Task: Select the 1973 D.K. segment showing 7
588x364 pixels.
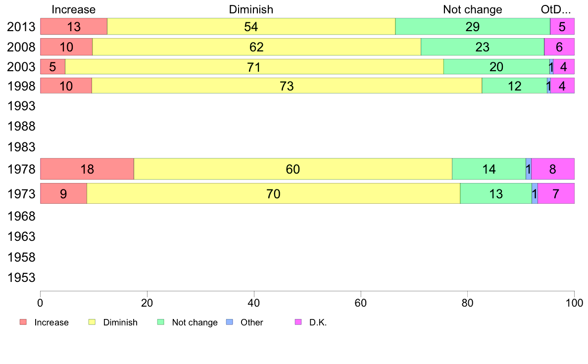Action: [556, 194]
